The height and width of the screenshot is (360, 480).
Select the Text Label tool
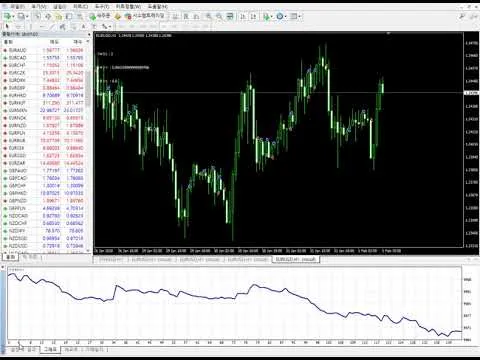(94, 26)
